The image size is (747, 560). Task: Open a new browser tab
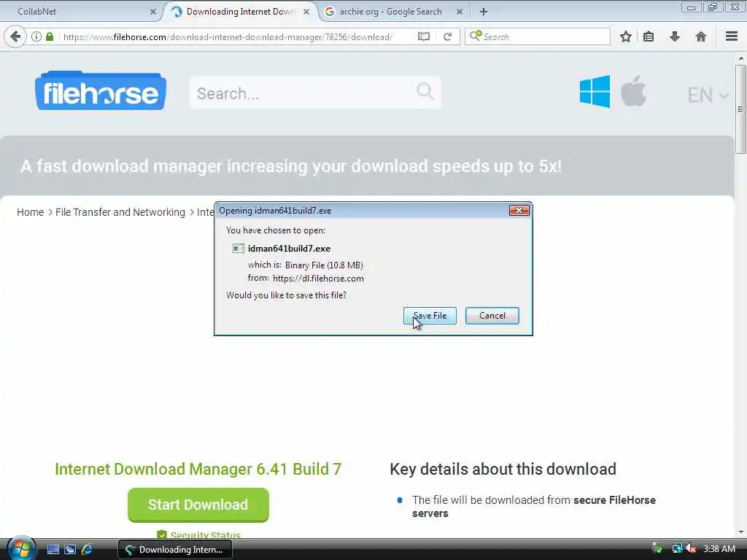coord(484,12)
